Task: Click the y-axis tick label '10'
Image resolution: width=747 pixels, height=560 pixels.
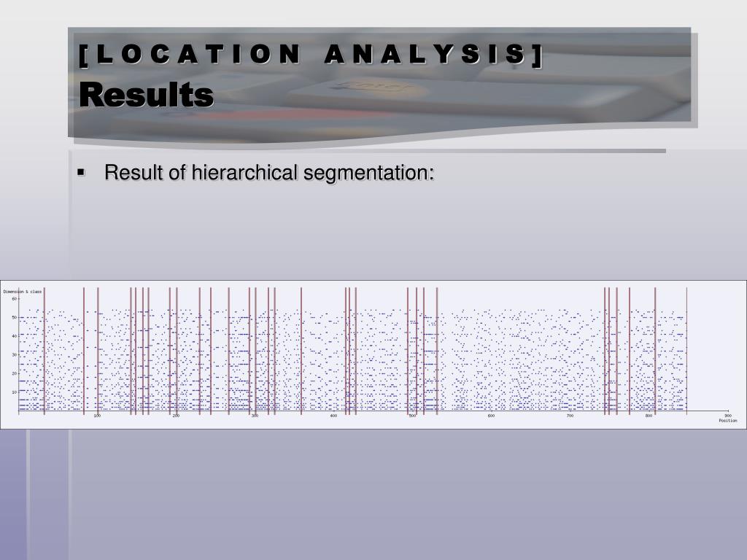Action: (x=15, y=392)
